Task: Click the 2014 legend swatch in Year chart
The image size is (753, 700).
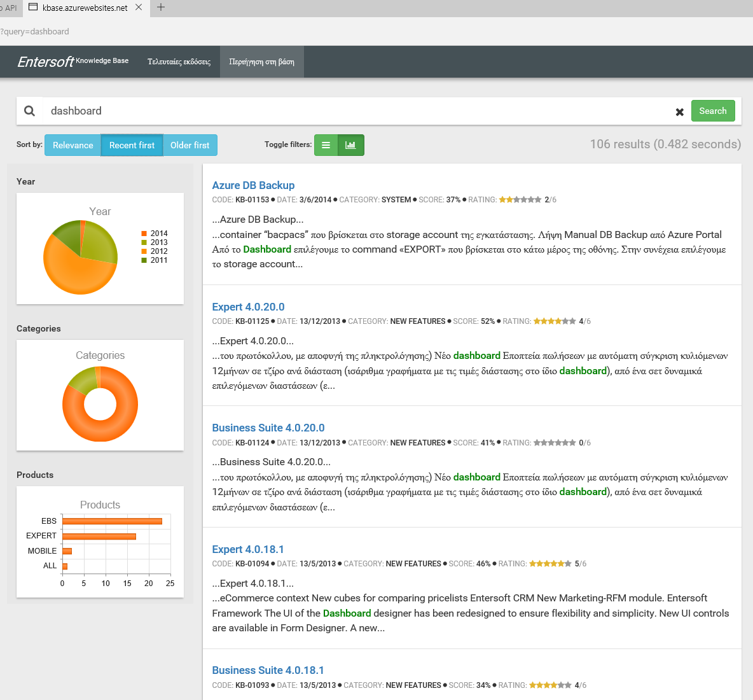Action: pyautogui.click(x=144, y=234)
